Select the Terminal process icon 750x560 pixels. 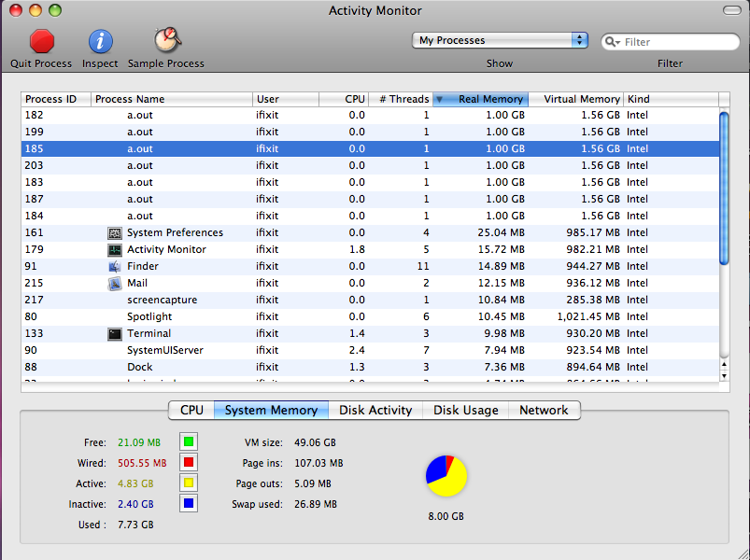tap(115, 333)
